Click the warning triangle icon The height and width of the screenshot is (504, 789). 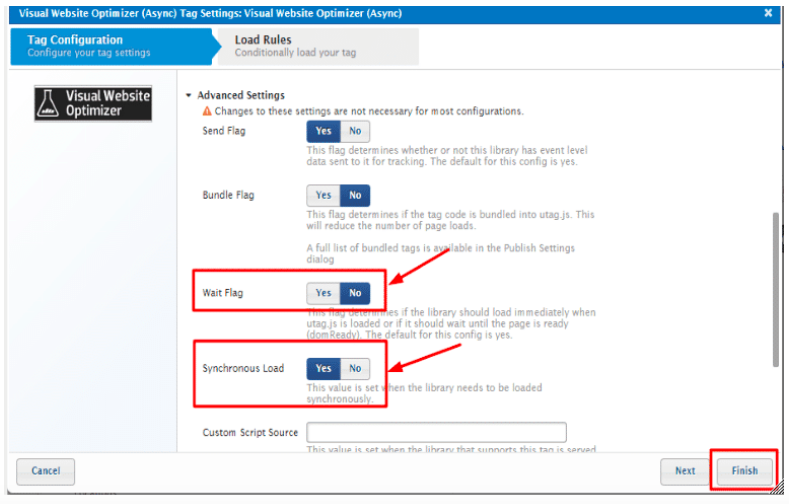207,111
